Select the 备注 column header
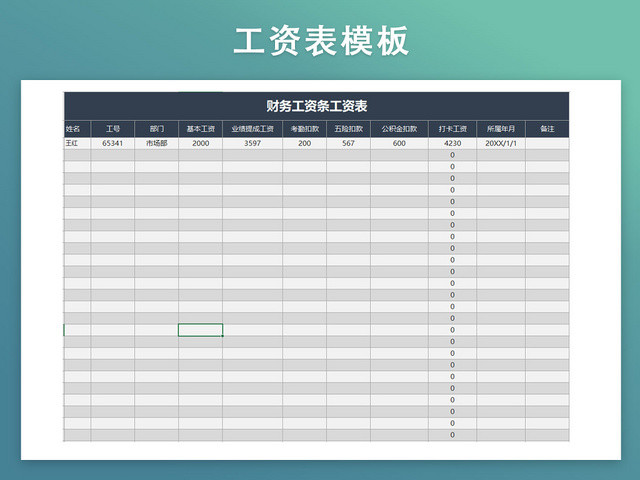 pos(547,129)
